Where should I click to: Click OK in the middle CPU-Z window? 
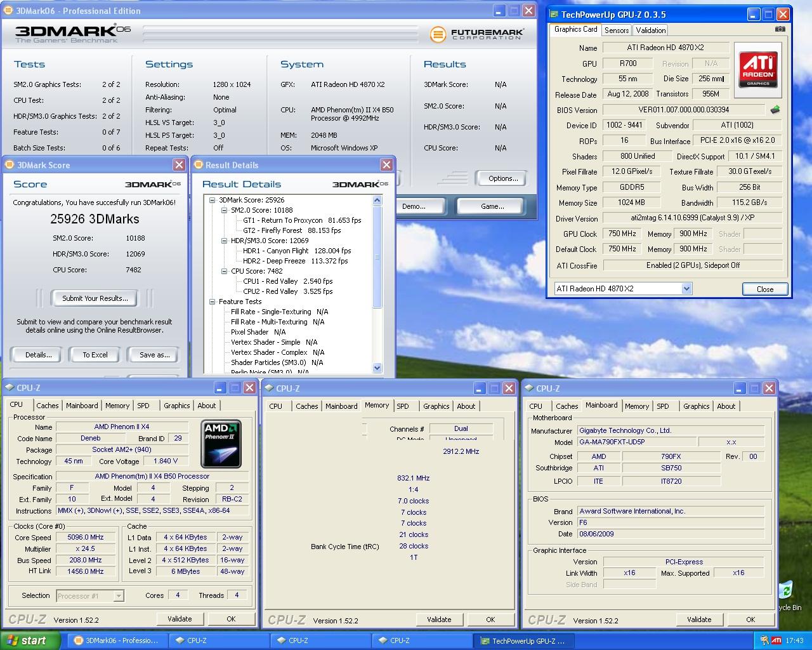[490, 620]
